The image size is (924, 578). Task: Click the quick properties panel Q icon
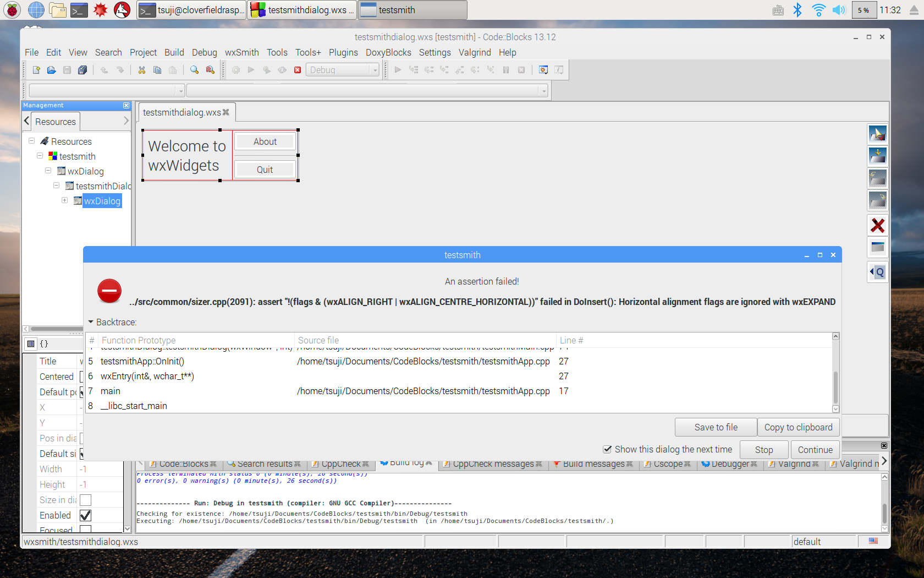point(878,272)
